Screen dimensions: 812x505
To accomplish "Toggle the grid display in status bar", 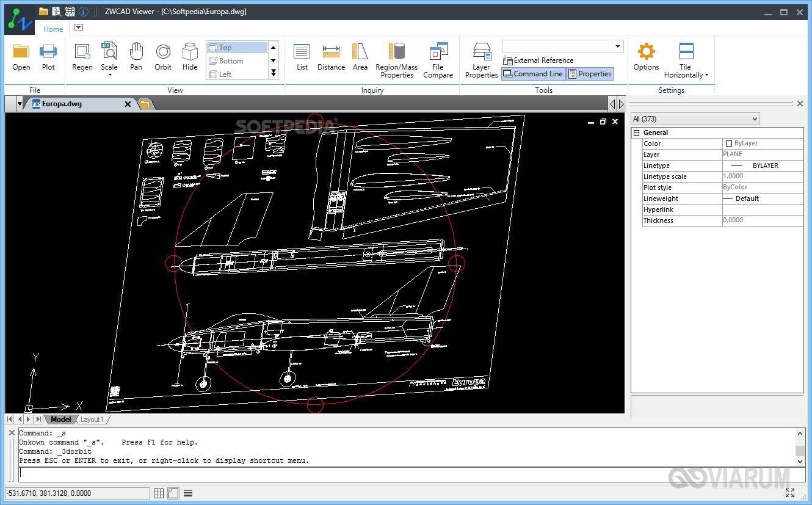I will (x=159, y=493).
